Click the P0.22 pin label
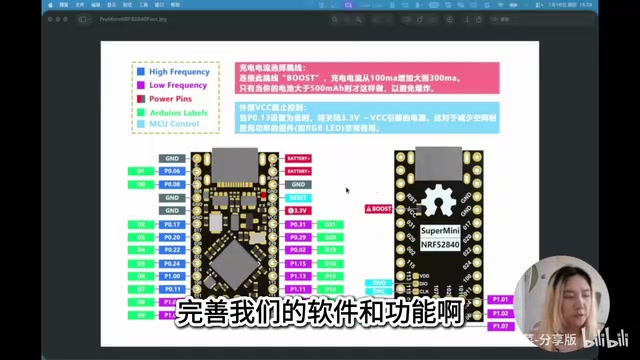Viewport: 640px width, 360px height. (x=172, y=250)
